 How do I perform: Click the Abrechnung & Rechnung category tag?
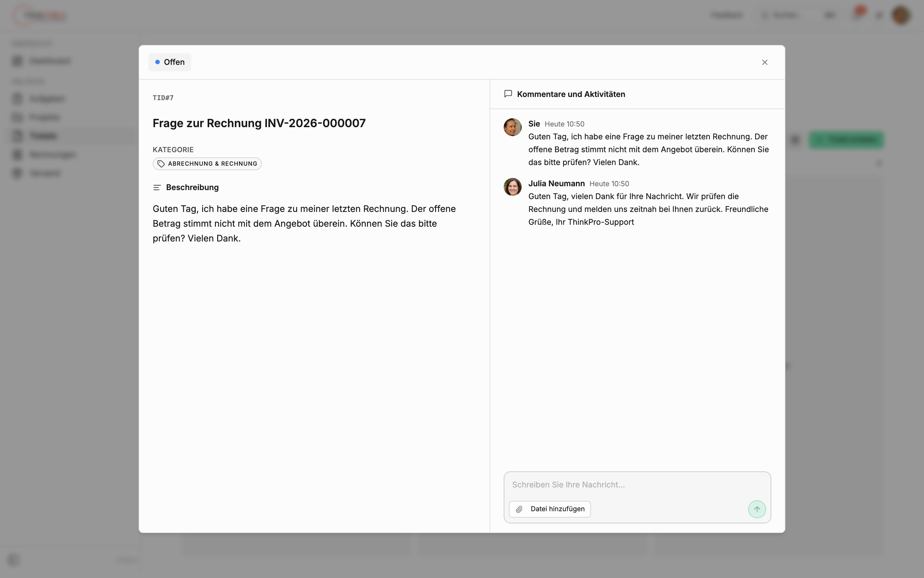(207, 164)
